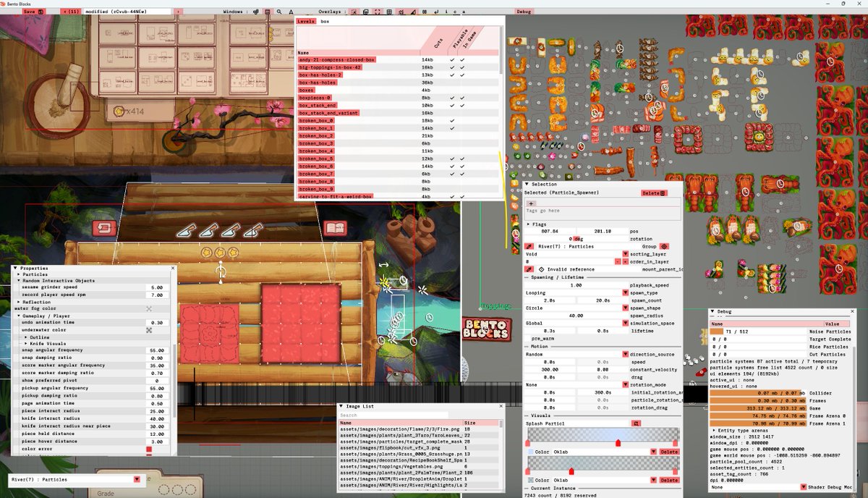
Task: Collapse Random Interactive Objects section
Action: pos(20,281)
